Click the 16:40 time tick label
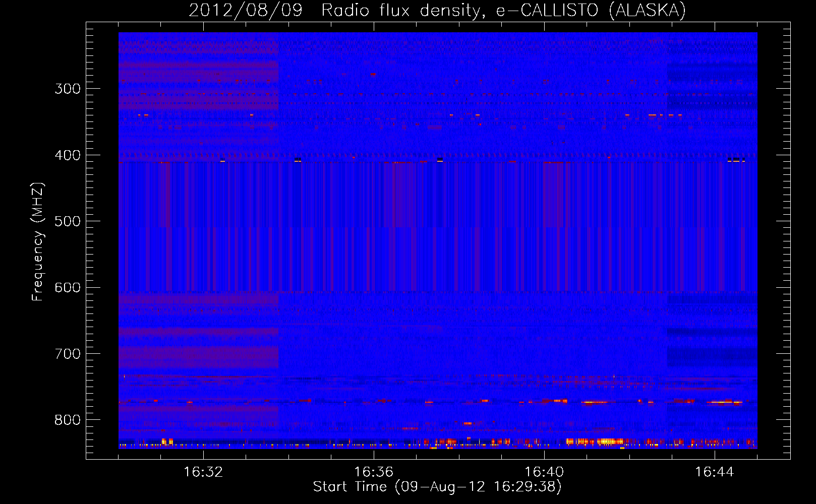Screen dimensions: 816x504 tap(544, 472)
